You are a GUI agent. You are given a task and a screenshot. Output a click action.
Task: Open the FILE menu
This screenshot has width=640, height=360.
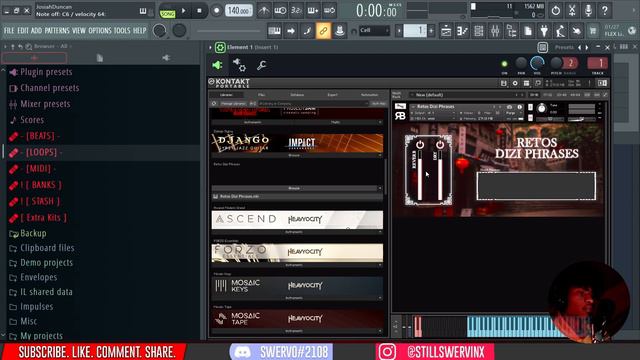(x=9, y=31)
